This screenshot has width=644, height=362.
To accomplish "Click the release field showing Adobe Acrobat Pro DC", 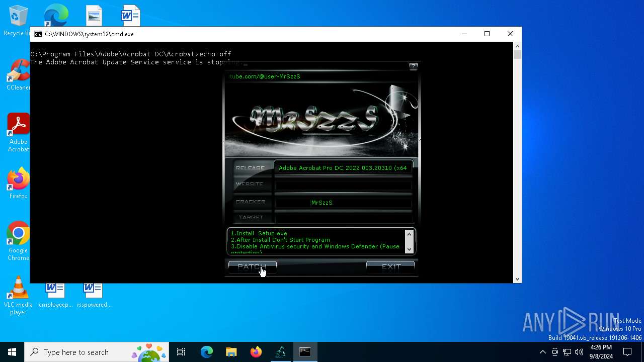I will [x=343, y=168].
